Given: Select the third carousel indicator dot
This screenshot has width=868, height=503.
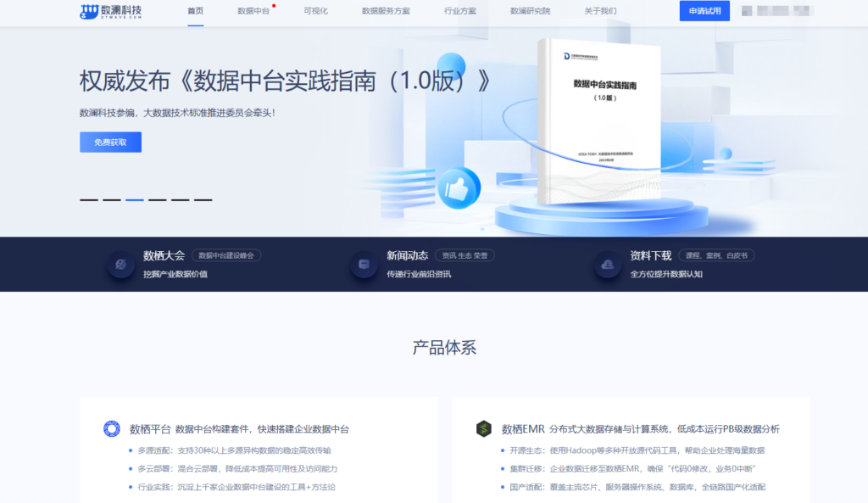Looking at the screenshot, I should (x=133, y=198).
